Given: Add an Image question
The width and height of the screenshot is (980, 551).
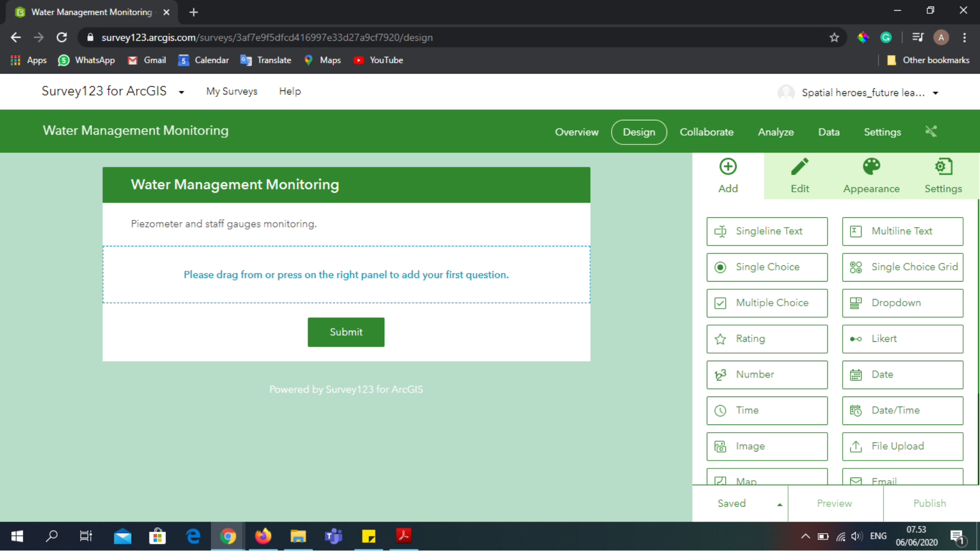Looking at the screenshot, I should point(767,446).
